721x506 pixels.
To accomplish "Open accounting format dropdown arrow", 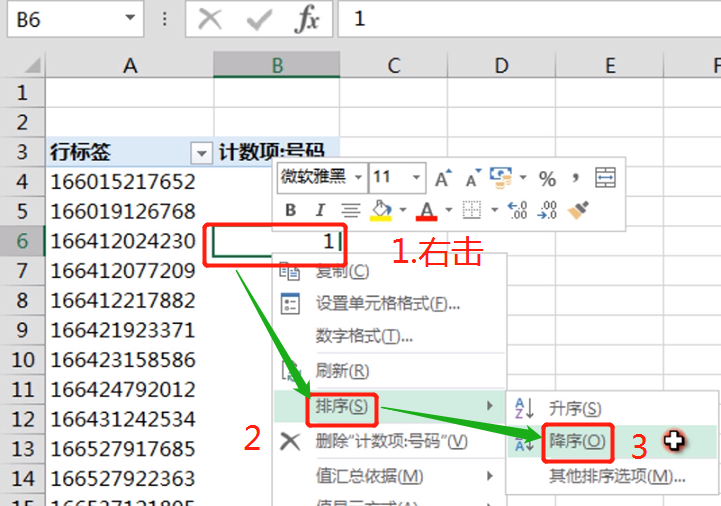I will 523,178.
